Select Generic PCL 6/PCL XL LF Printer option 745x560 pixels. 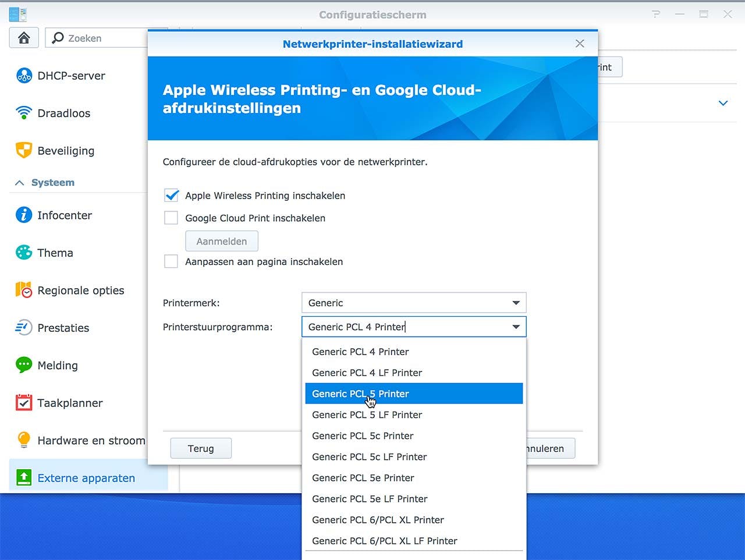pos(414,540)
